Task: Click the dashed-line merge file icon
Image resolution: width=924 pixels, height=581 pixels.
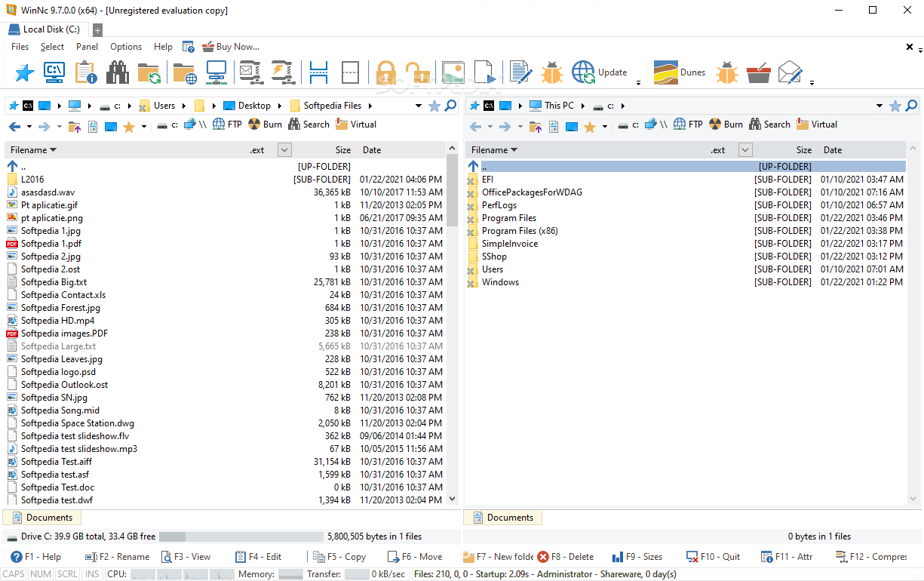Action: click(x=350, y=72)
